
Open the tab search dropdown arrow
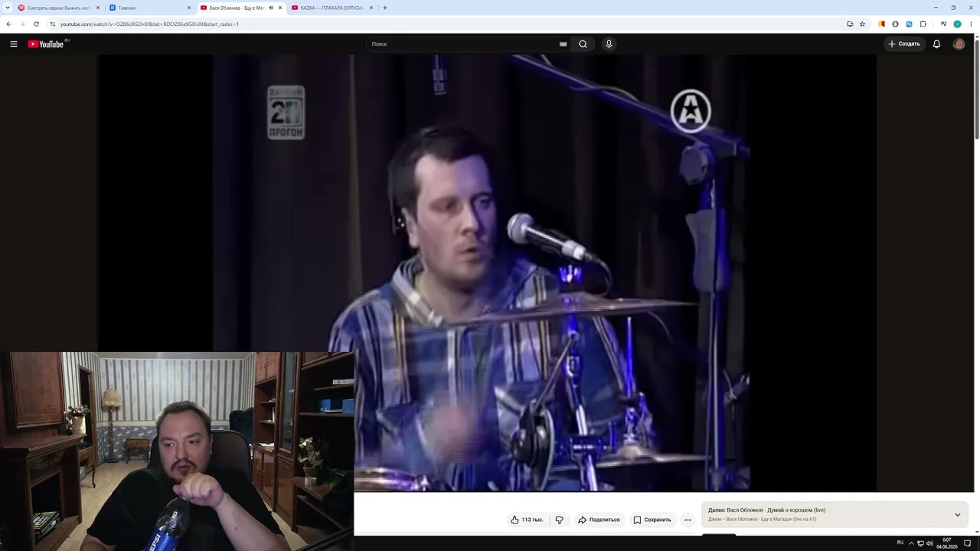click(x=6, y=8)
